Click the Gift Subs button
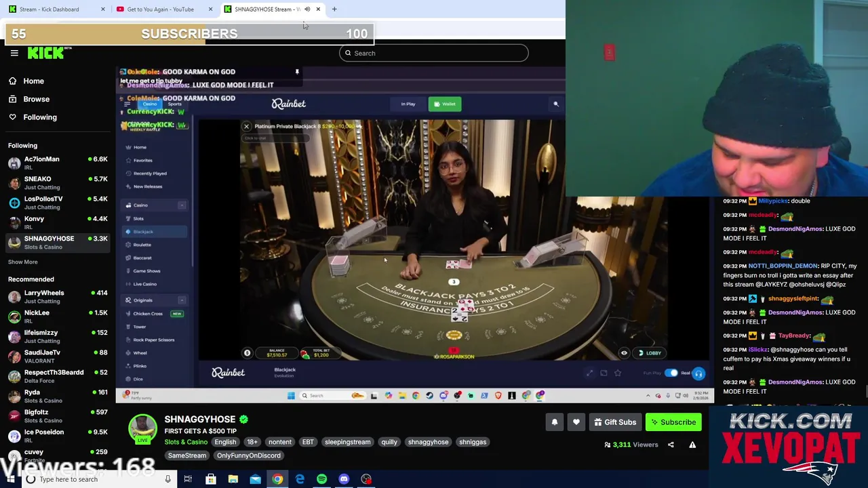Screen dimensions: 868x488 615,422
